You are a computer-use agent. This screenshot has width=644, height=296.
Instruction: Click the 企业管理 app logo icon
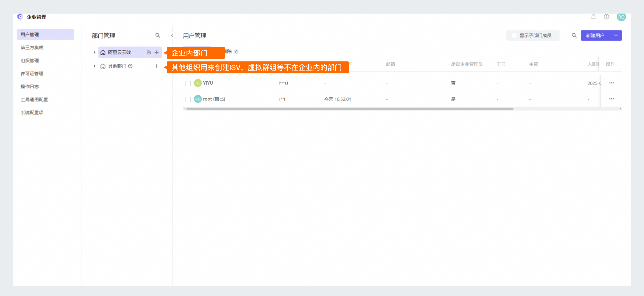pos(20,17)
